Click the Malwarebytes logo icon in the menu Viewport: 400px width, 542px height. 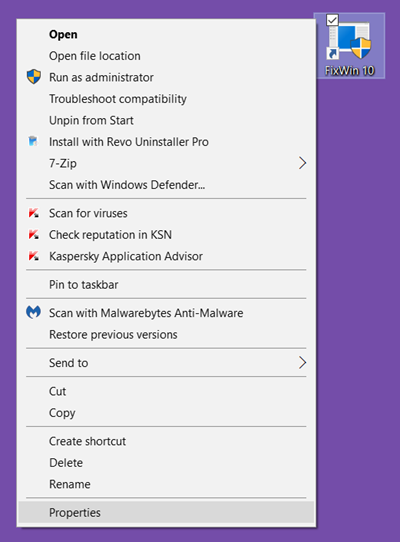[34, 312]
